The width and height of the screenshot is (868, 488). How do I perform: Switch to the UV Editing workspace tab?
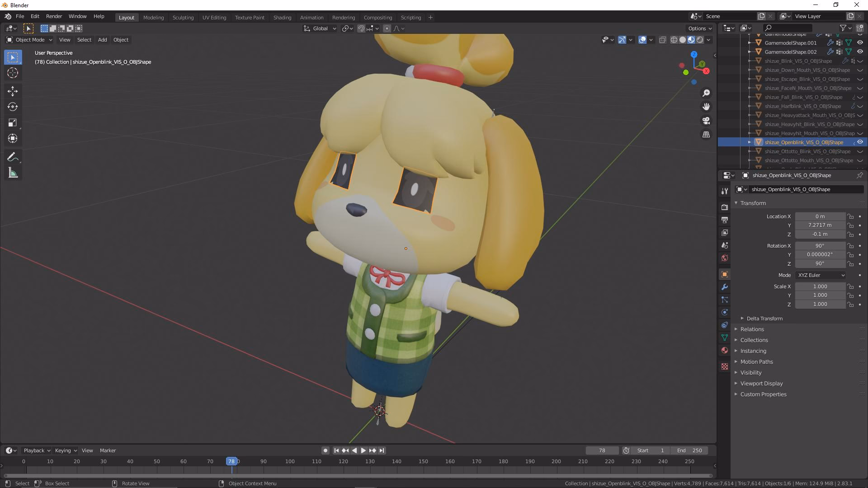pyautogui.click(x=214, y=18)
